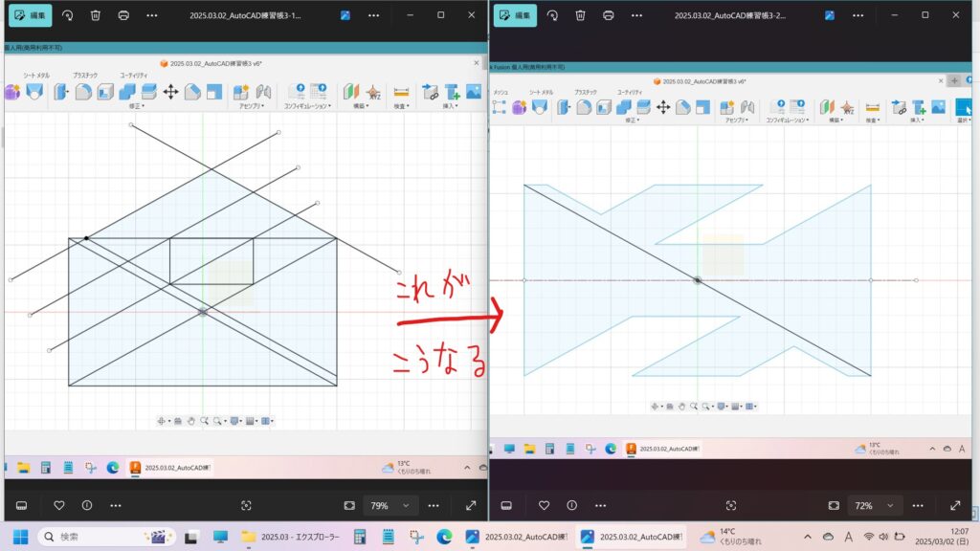Click the Windows Start button
This screenshot has width=980, height=551.
pos(20,538)
